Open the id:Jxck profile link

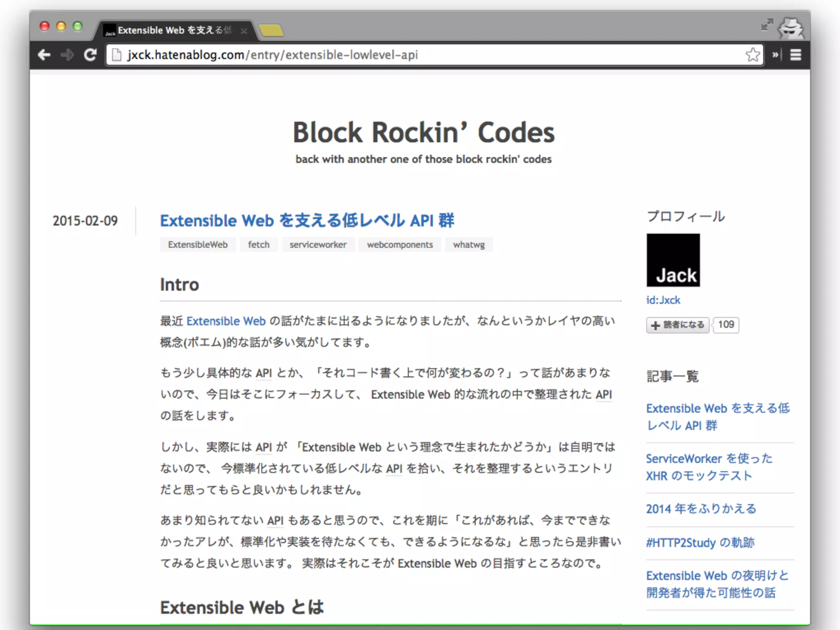coord(663,300)
